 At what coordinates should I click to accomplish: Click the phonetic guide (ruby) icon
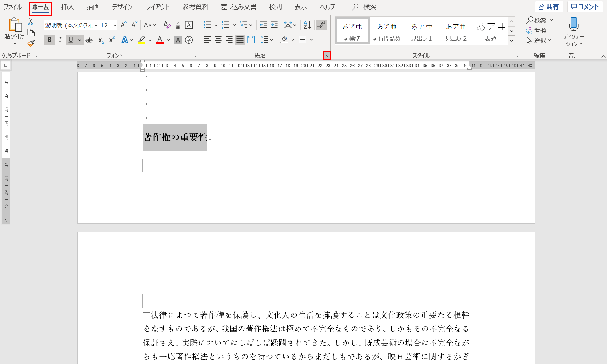click(178, 25)
